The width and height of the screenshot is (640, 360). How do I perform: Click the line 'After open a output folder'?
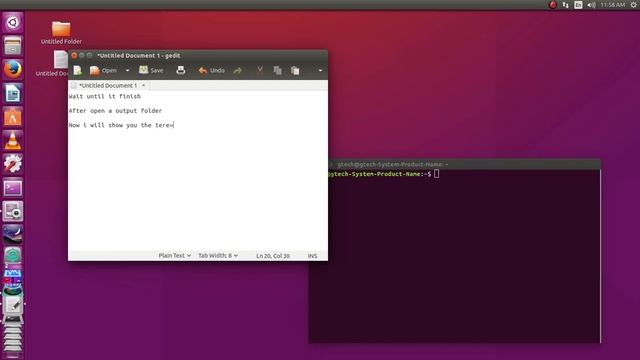[x=115, y=111]
